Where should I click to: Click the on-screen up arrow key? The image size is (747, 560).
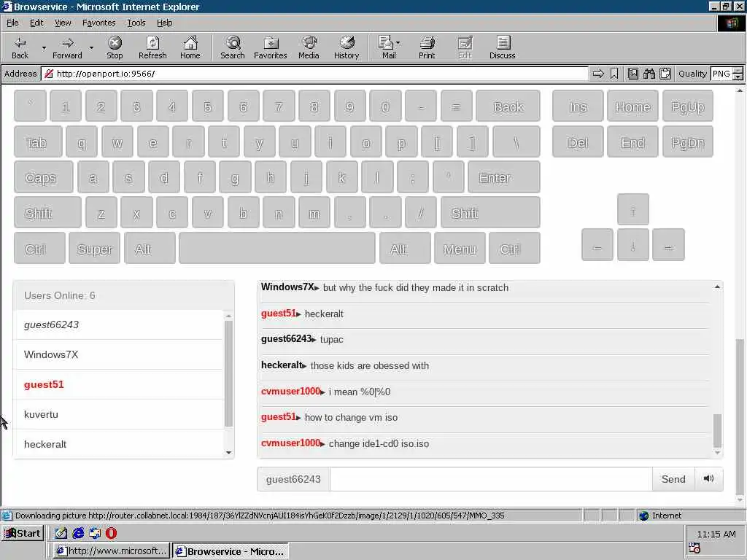pos(632,209)
